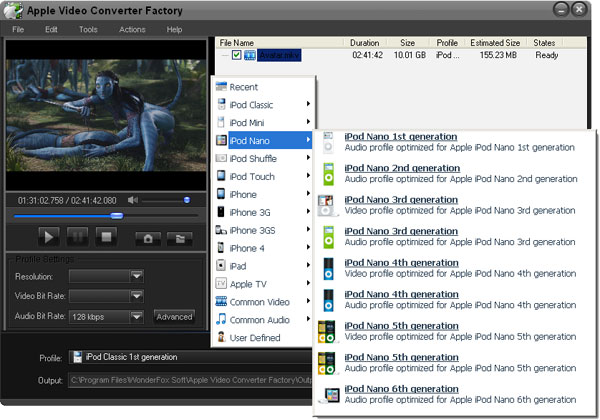Click the Output path input field
The width and height of the screenshot is (600, 420).
[x=191, y=380]
